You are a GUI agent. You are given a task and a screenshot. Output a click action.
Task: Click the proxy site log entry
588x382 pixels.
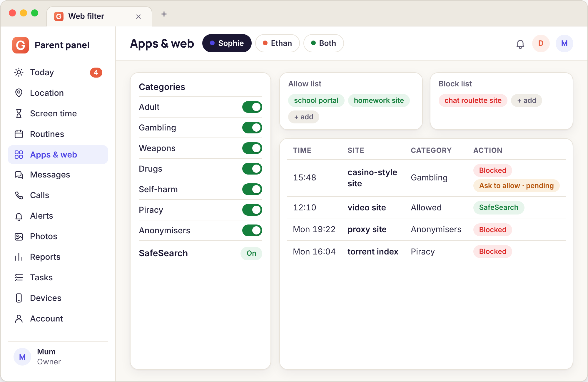367,229
